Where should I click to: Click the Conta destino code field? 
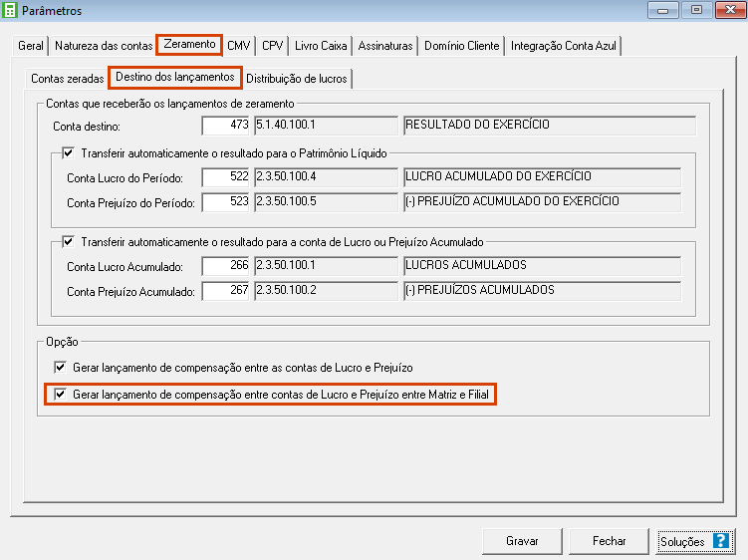pos(226,126)
